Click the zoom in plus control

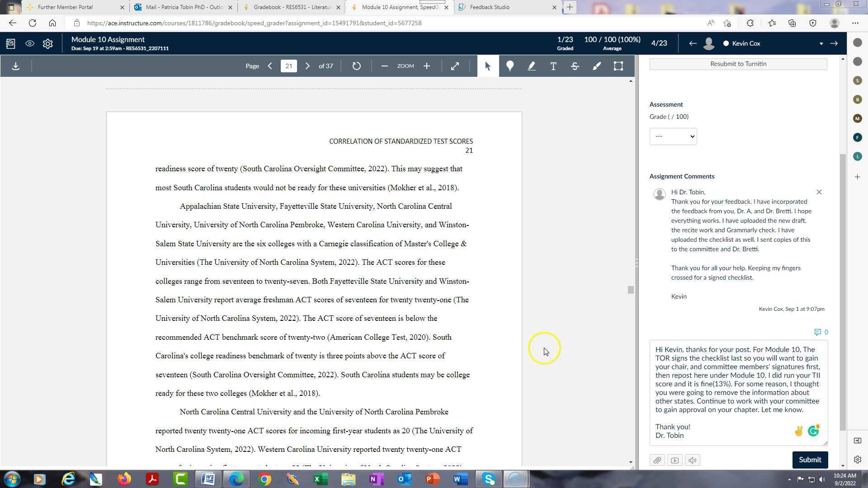[426, 66]
